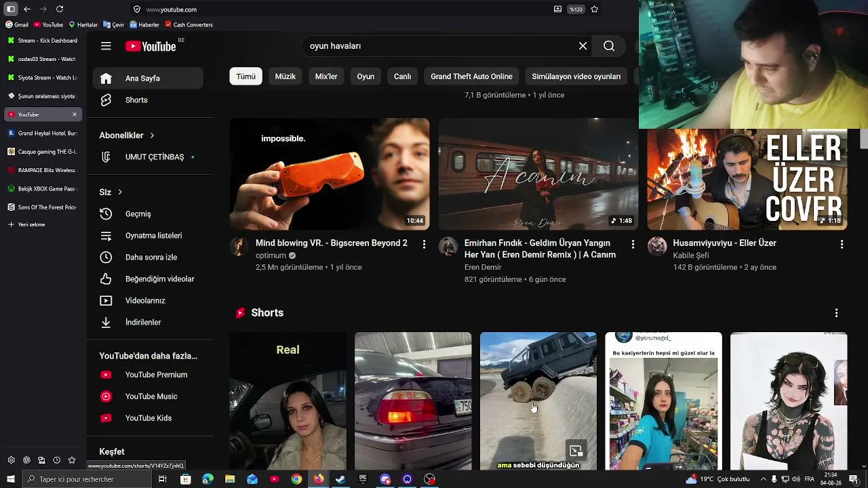Select the Canlı filter chip
This screenshot has height=488, width=868.
point(402,77)
